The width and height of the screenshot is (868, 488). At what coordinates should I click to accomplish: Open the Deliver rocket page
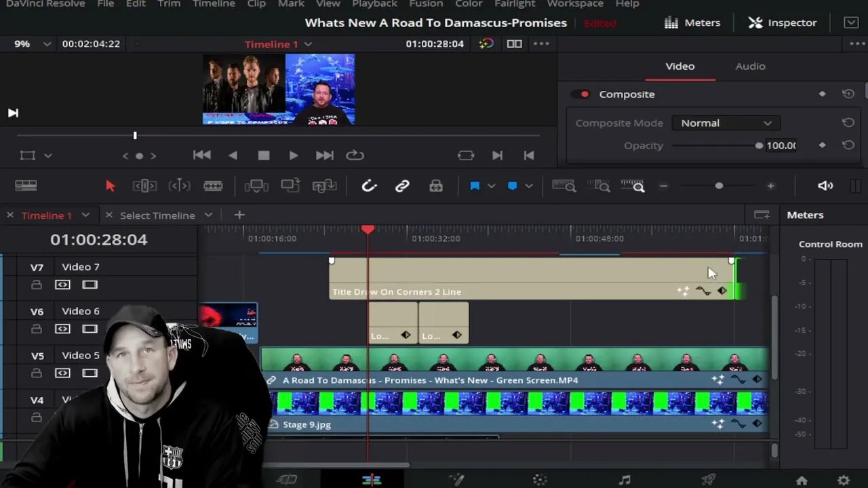point(709,480)
